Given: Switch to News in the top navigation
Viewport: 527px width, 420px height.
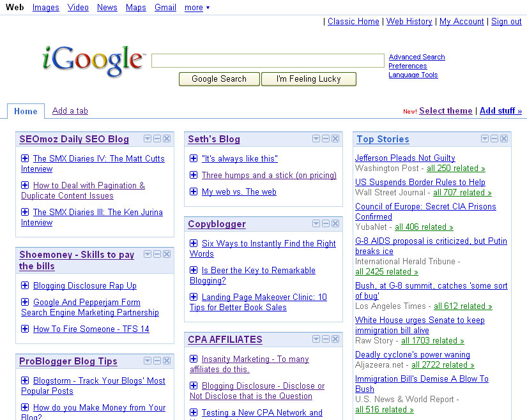Looking at the screenshot, I should click(x=107, y=8).
